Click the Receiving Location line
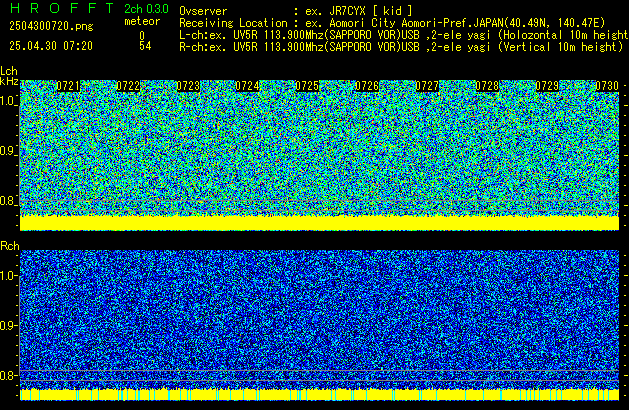This screenshot has width=629, height=410. [392, 23]
